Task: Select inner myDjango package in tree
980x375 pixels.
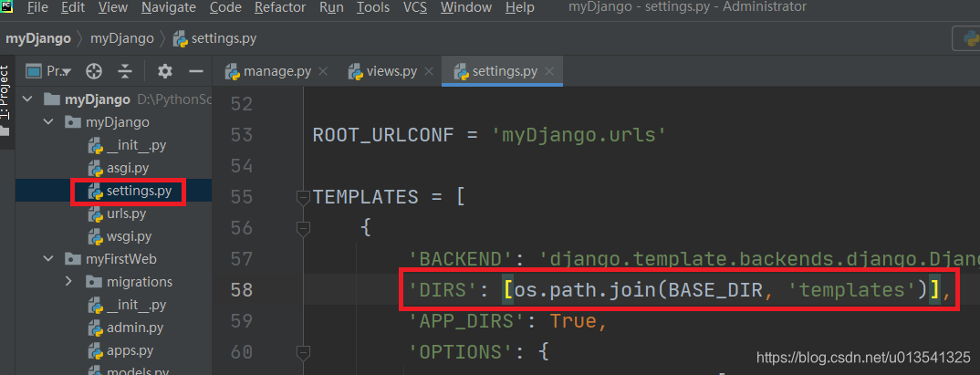Action: [x=118, y=122]
